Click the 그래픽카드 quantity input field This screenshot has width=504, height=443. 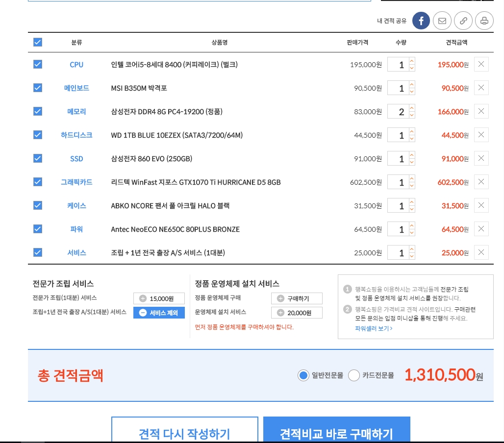pos(398,182)
